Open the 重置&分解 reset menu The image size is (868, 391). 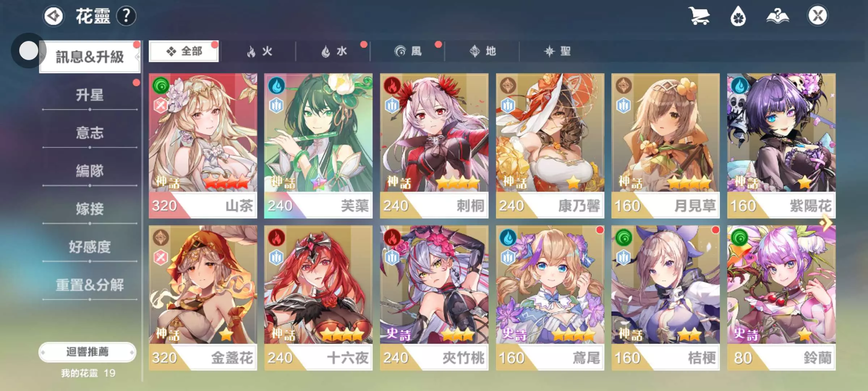point(90,285)
